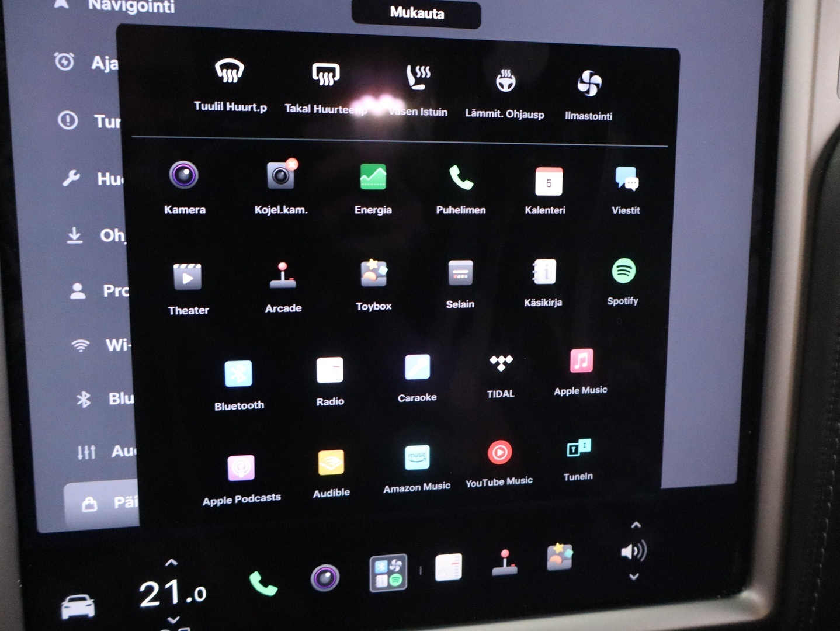This screenshot has height=631, width=840.
Task: Open the audio equalizer sliders menu item
Action: [106, 451]
